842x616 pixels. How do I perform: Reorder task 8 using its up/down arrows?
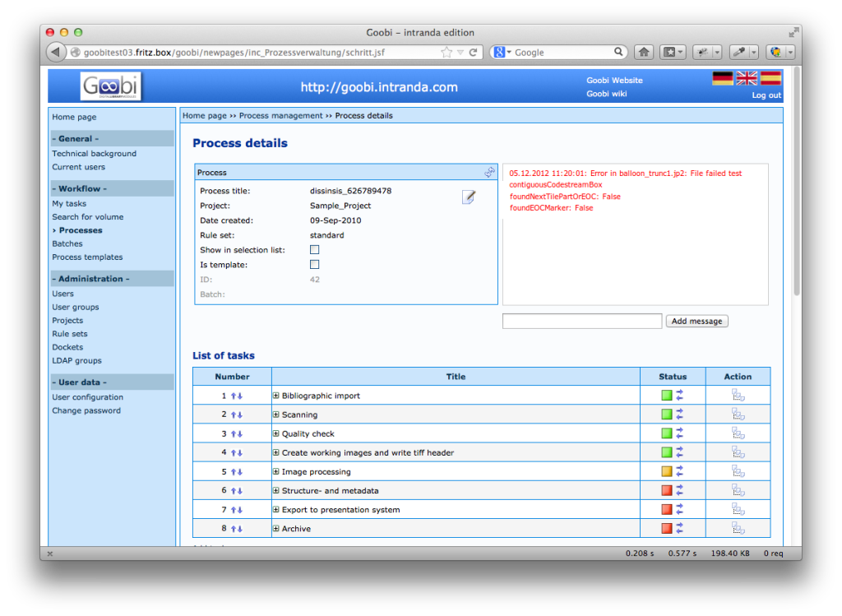click(237, 529)
